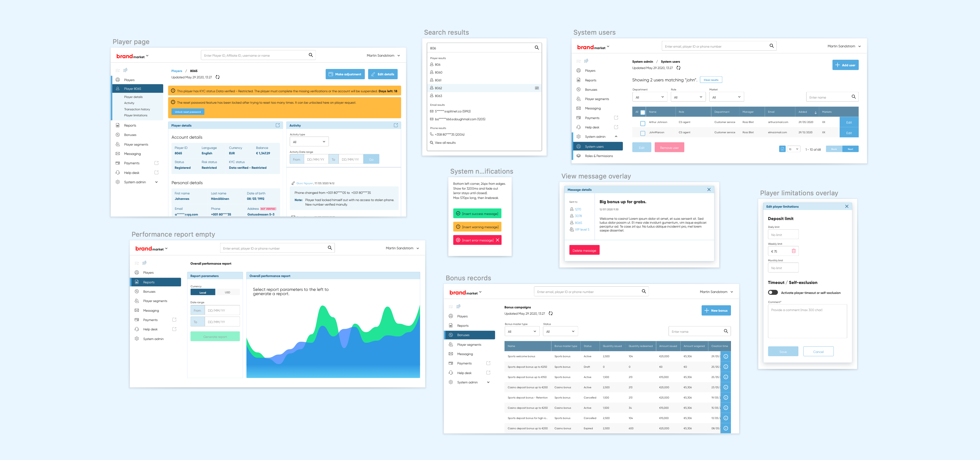Click comment textarea in Player limitations overlay
This screenshot has height=460, width=980.
tap(807, 321)
